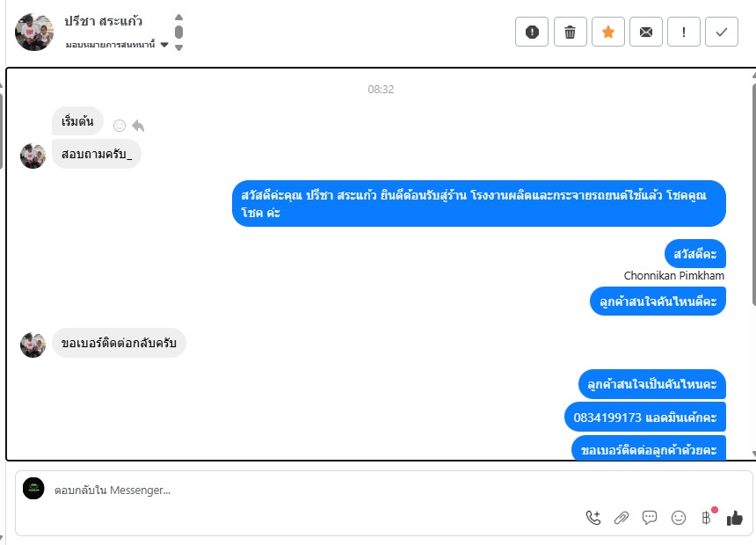Flag conversation as priority with exclamation mark
The height and width of the screenshot is (545, 756).
coord(683,32)
